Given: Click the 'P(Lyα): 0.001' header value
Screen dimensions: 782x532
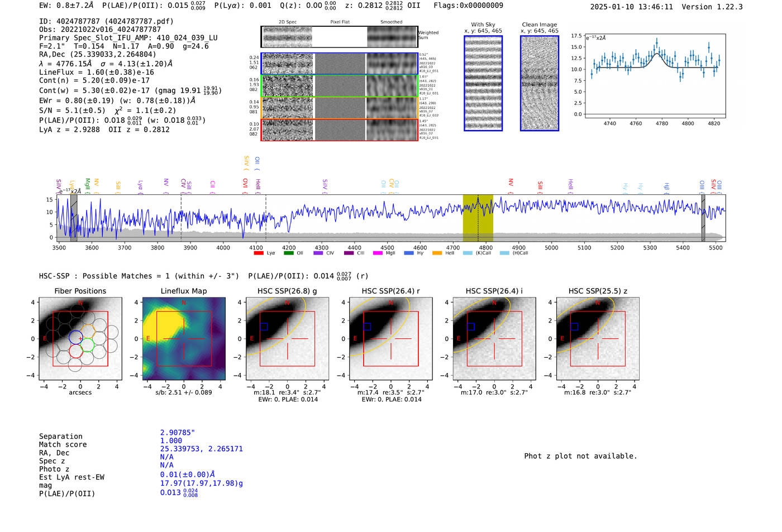Looking at the screenshot, I should [243, 6].
